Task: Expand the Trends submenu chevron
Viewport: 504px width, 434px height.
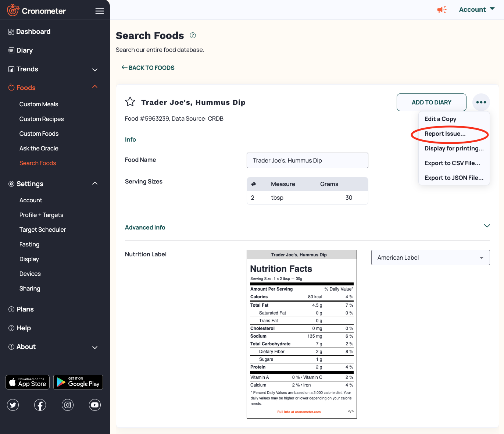Action: click(x=95, y=70)
